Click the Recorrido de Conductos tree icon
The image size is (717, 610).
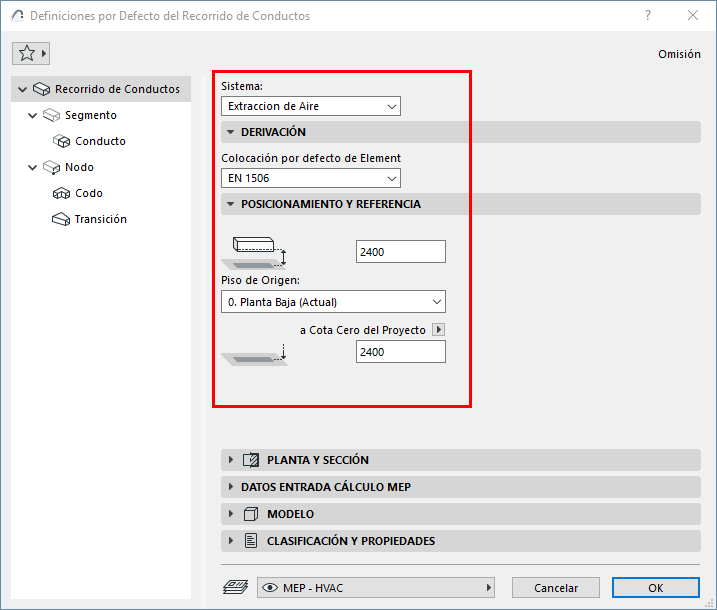[x=42, y=89]
